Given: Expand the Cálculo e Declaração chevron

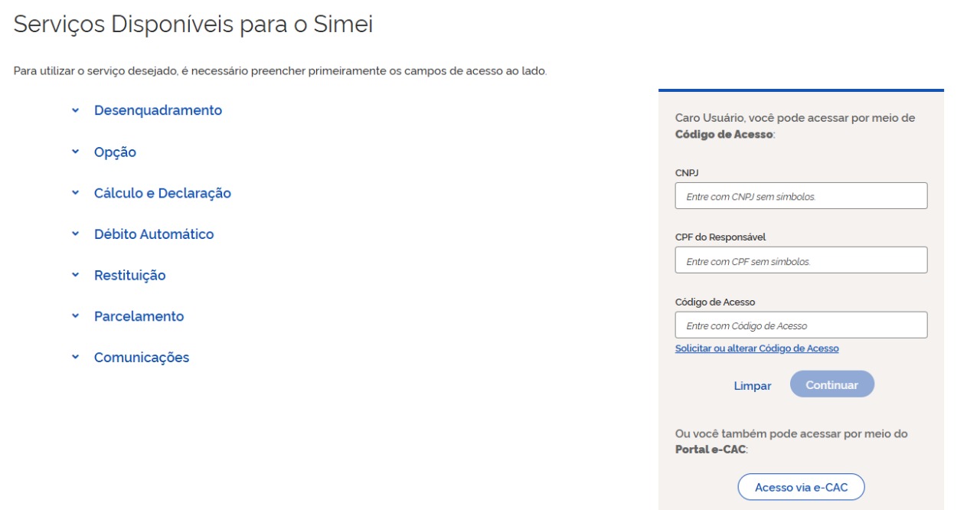Looking at the screenshot, I should pos(75,193).
